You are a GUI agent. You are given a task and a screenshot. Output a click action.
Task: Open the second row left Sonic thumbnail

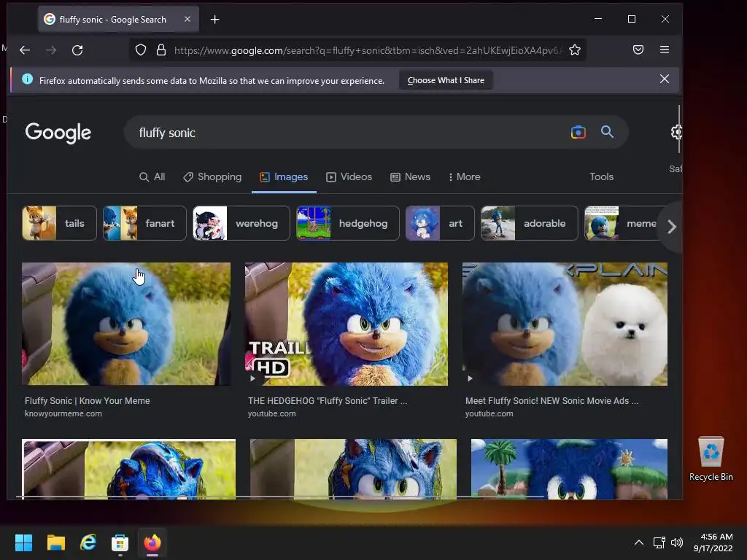tap(128, 469)
